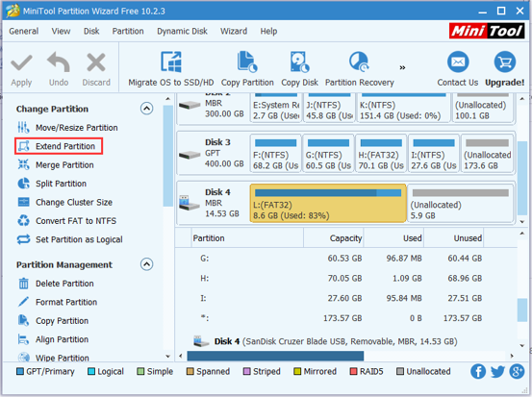Click Disk 4 SanDisk Cruzer Blade row
Image resolution: width=532 pixels, height=397 pixels.
346,341
